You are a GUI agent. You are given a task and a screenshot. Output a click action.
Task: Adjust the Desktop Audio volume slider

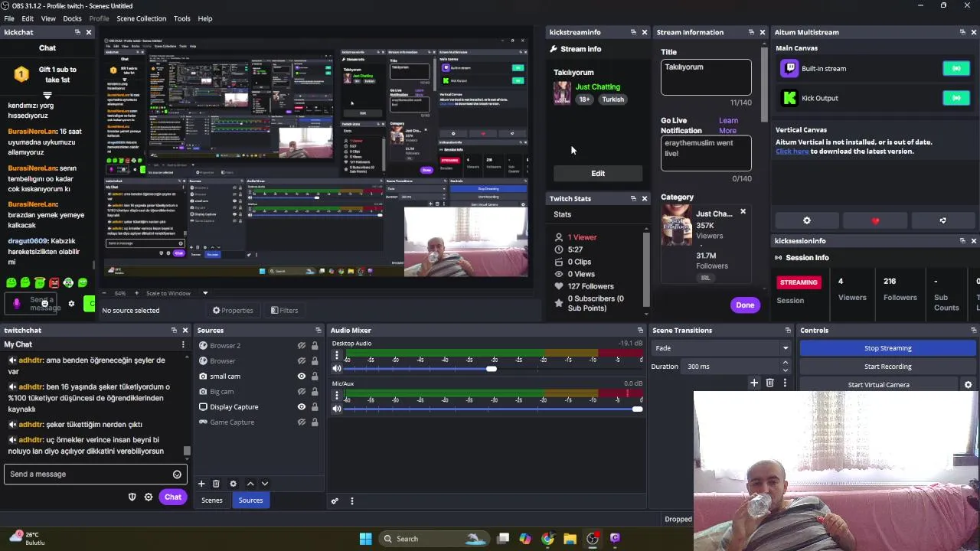click(492, 369)
